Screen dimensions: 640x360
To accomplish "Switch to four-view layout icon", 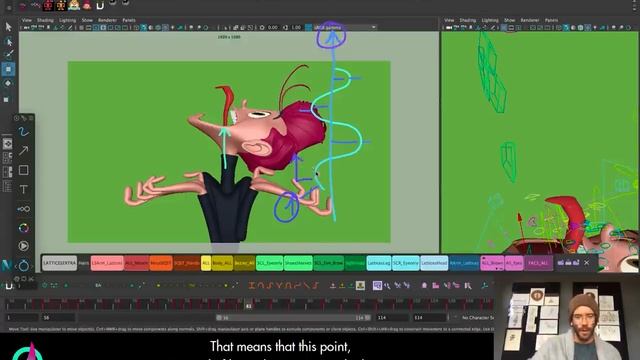I will coord(7,158).
